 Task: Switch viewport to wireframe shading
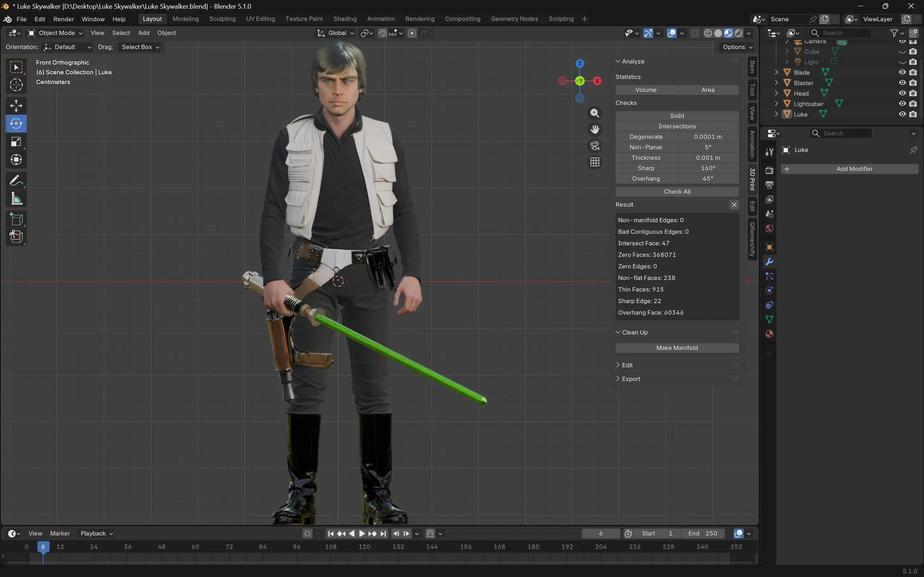pos(707,33)
